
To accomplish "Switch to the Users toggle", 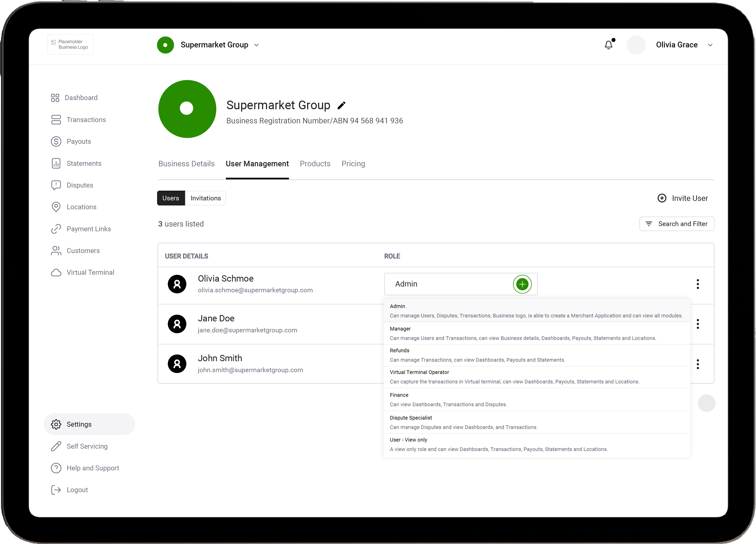I will tap(171, 198).
